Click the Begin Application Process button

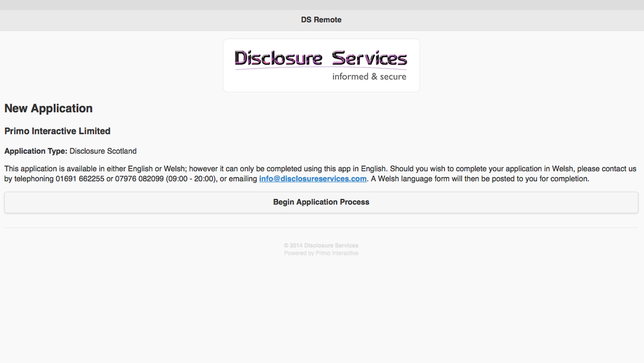click(x=321, y=202)
